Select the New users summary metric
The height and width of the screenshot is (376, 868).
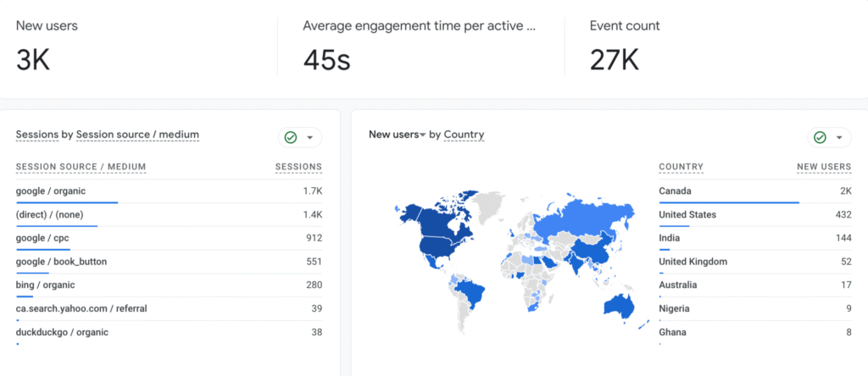click(x=47, y=26)
